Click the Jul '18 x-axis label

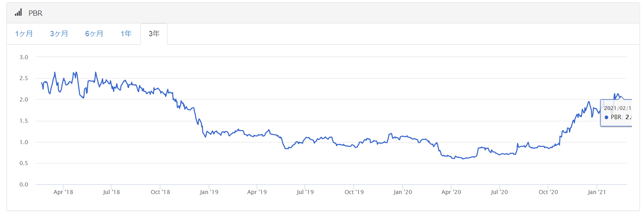pos(111,192)
